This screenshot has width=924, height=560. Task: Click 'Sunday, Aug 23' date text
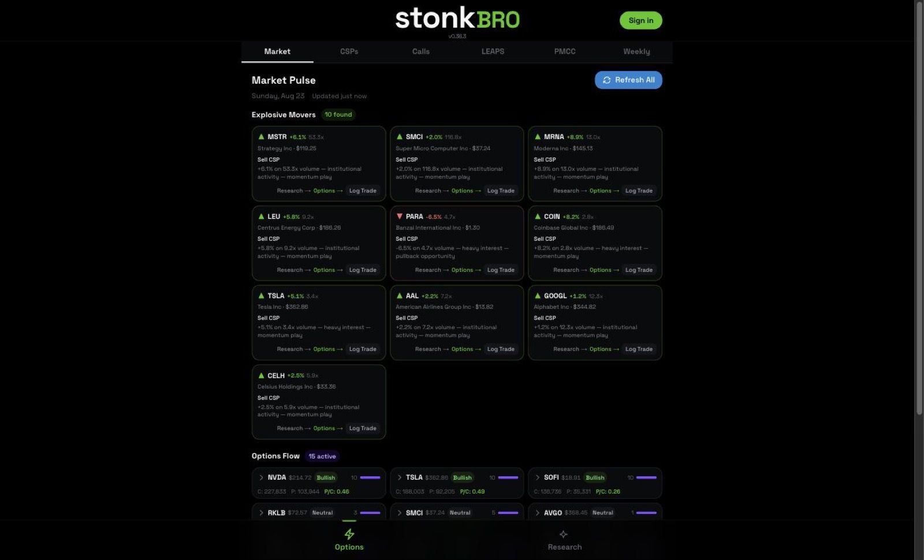[278, 96]
